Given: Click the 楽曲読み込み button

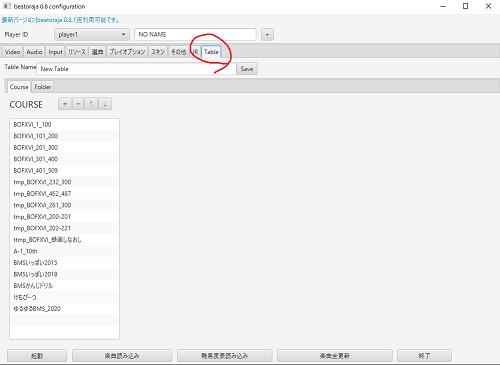Looking at the screenshot, I should coord(122,356).
